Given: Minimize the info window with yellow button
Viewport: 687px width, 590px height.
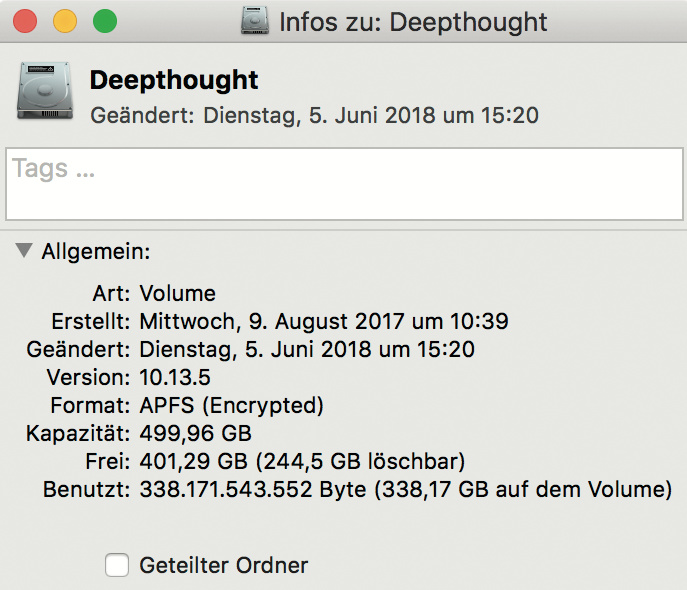Looking at the screenshot, I should 64,21.
